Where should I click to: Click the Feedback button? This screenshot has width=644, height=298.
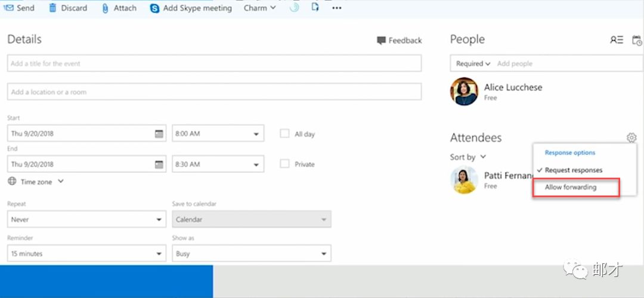tap(399, 41)
